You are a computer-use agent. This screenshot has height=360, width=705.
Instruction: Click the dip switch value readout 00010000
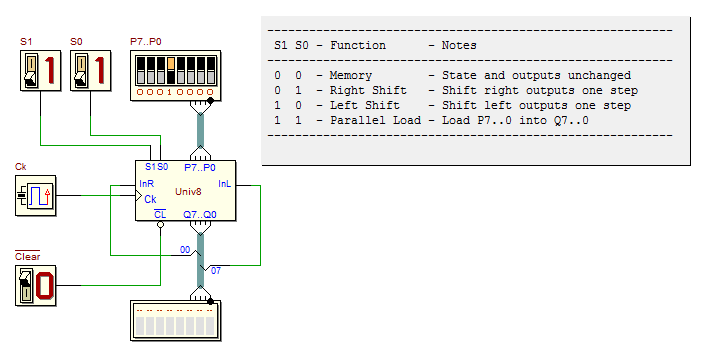click(x=175, y=92)
